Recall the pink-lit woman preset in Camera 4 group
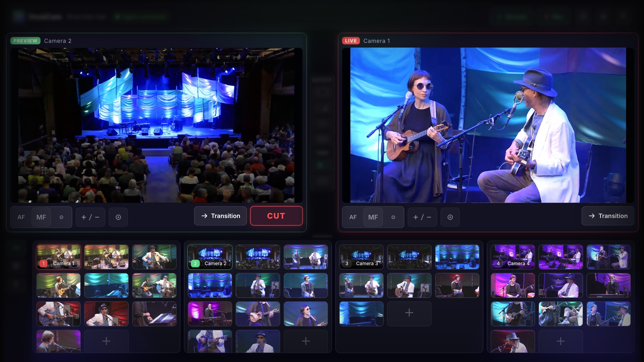This screenshot has width=644, height=362. point(513,286)
